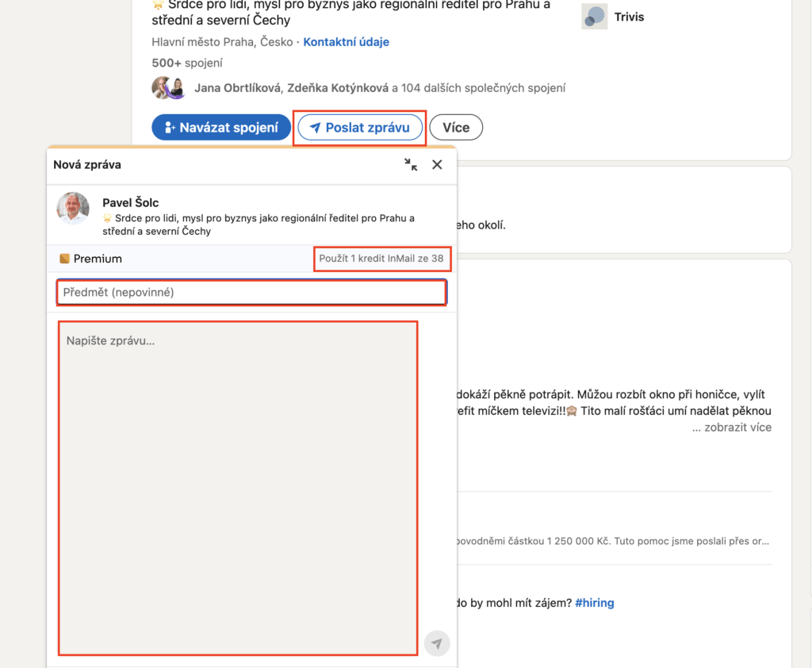Open the mutual connections text with Jana Obrtlíková
The image size is (812, 668).
tap(380, 88)
